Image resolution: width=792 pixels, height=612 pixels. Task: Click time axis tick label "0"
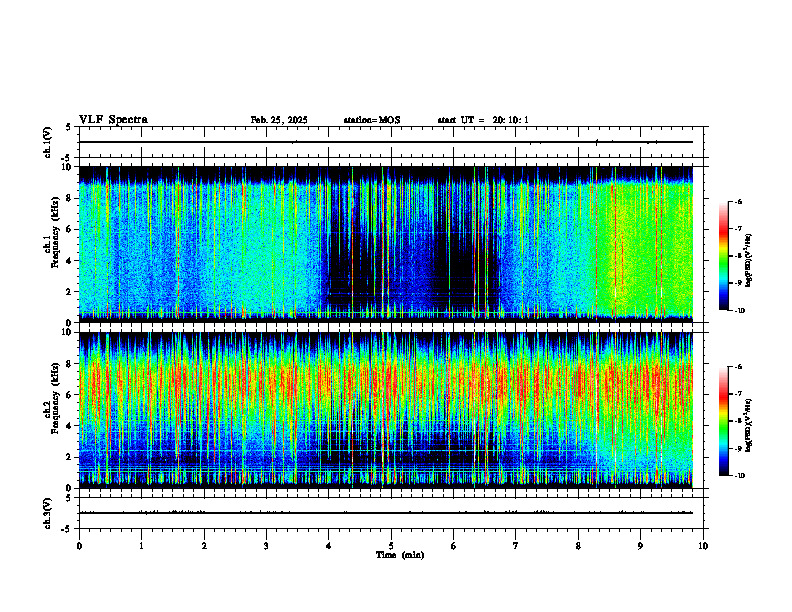pyautogui.click(x=79, y=546)
